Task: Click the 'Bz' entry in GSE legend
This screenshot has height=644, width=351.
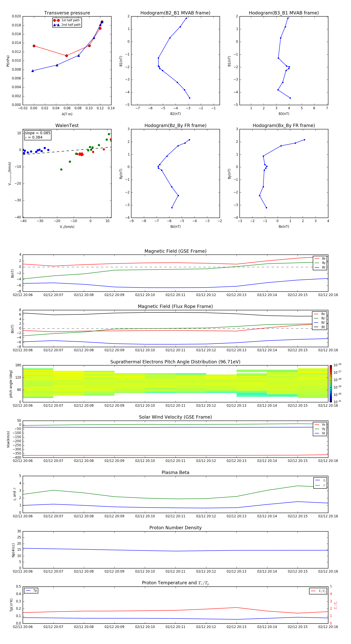Action: (320, 267)
